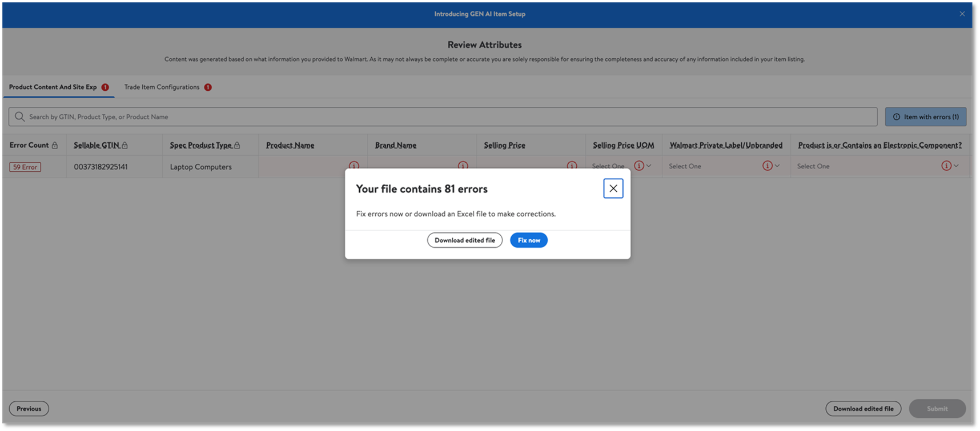Click Download edited file in the bottom bar
This screenshot has width=980, height=431.
click(x=863, y=409)
